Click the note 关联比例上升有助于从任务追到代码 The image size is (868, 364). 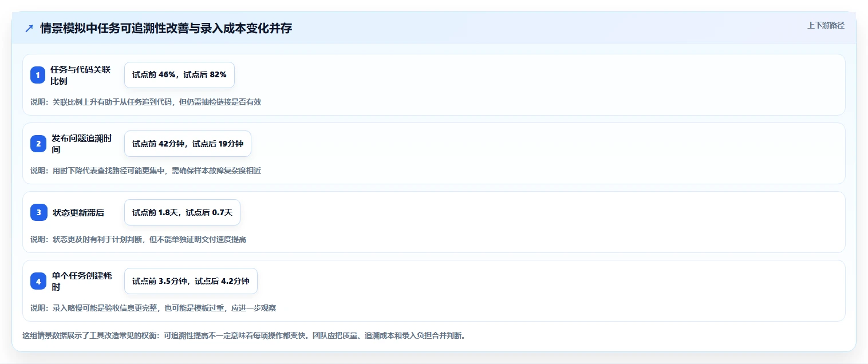pos(145,102)
